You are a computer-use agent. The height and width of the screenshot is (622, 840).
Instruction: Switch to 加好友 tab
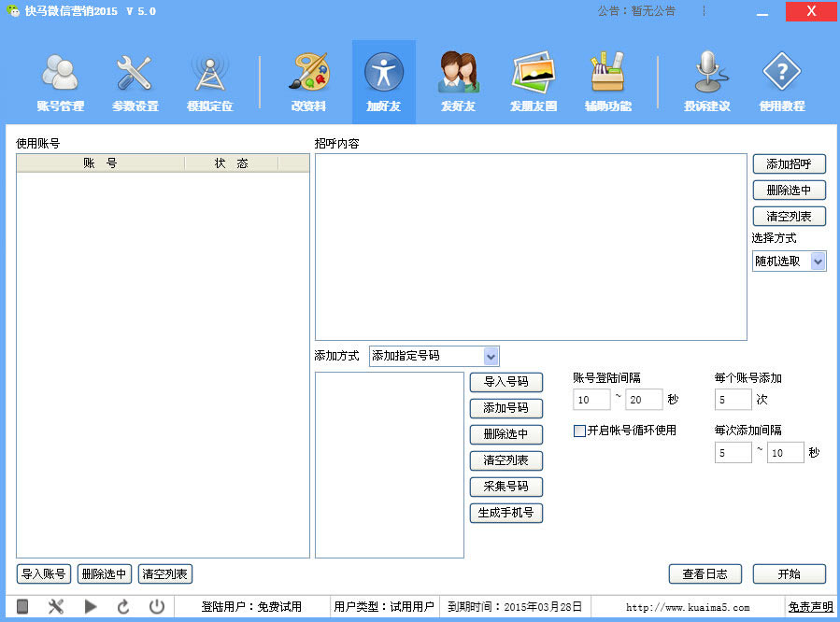coord(383,82)
